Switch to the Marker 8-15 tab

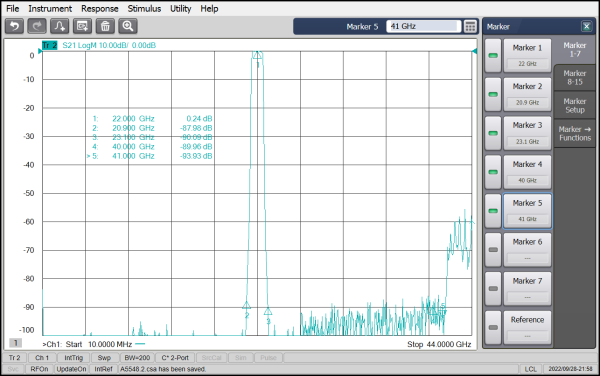pyautogui.click(x=575, y=78)
